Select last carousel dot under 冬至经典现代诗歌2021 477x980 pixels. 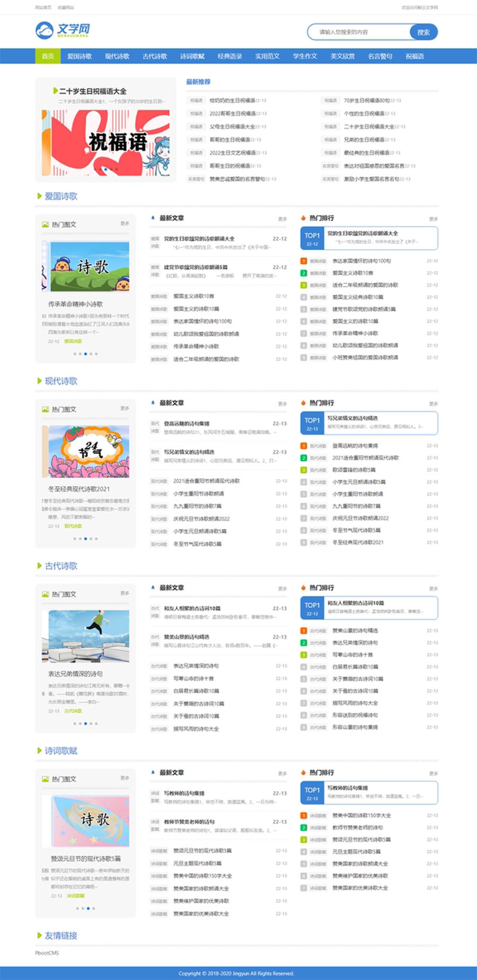point(96,538)
